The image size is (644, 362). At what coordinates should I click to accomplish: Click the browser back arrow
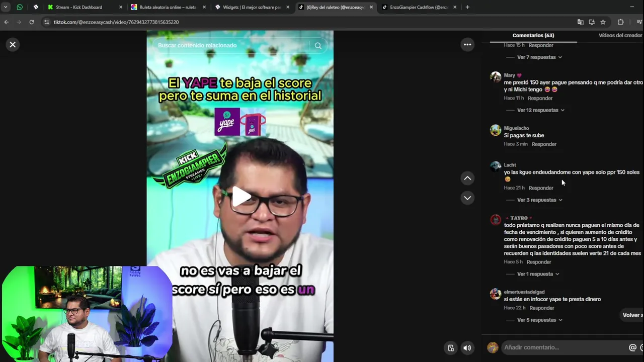(6, 22)
